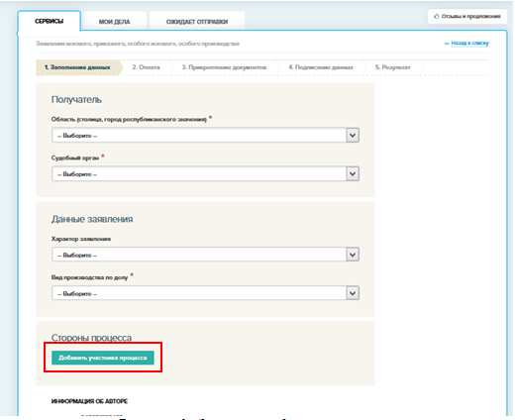Select step 1 Заполнение данных

(x=77, y=67)
